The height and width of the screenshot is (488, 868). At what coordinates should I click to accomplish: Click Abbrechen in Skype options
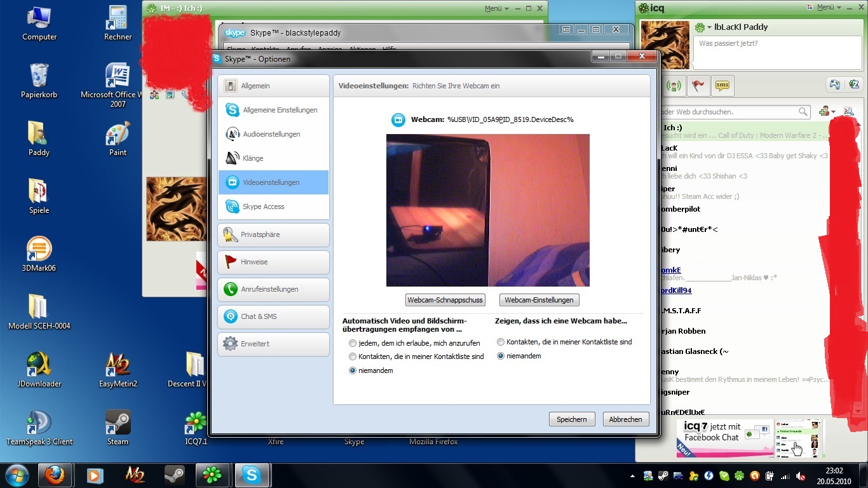[625, 419]
